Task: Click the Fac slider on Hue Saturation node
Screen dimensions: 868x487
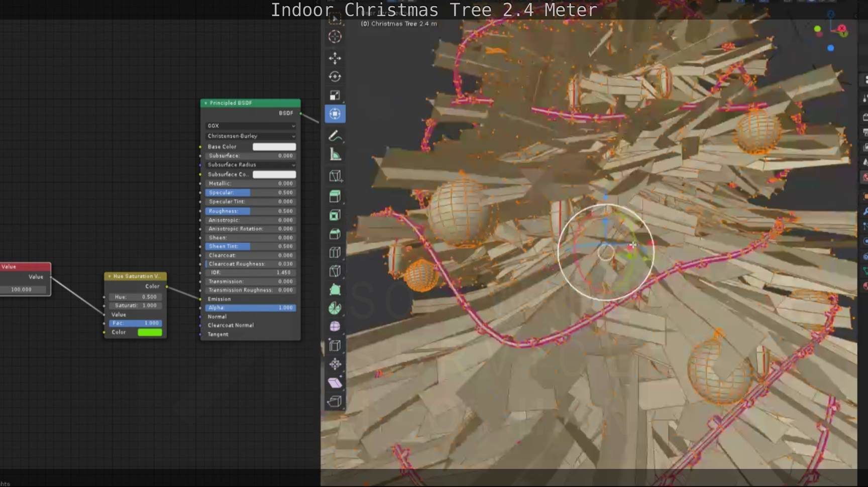Action: 136,323
